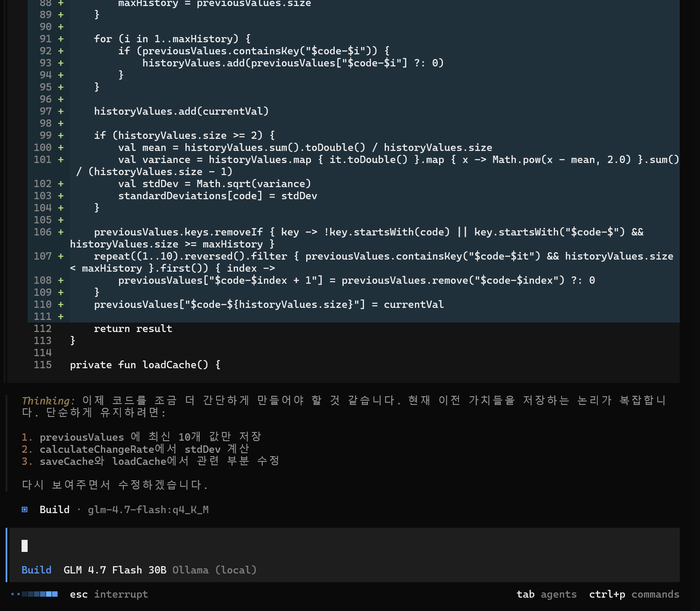
Task: Click the Ollama (local) provider label
Action: click(x=214, y=570)
